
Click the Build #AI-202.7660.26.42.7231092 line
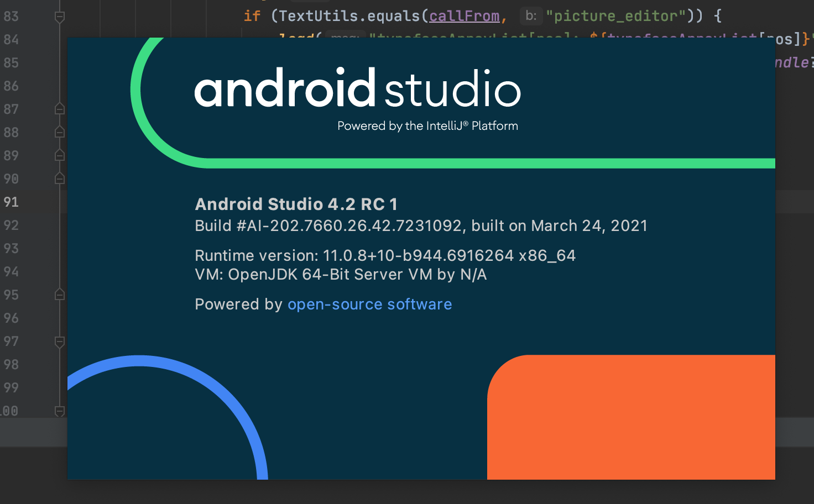pyautogui.click(x=421, y=225)
